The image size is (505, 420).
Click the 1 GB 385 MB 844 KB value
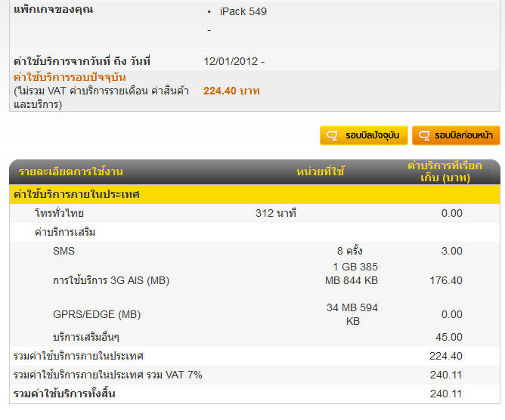coord(352,273)
